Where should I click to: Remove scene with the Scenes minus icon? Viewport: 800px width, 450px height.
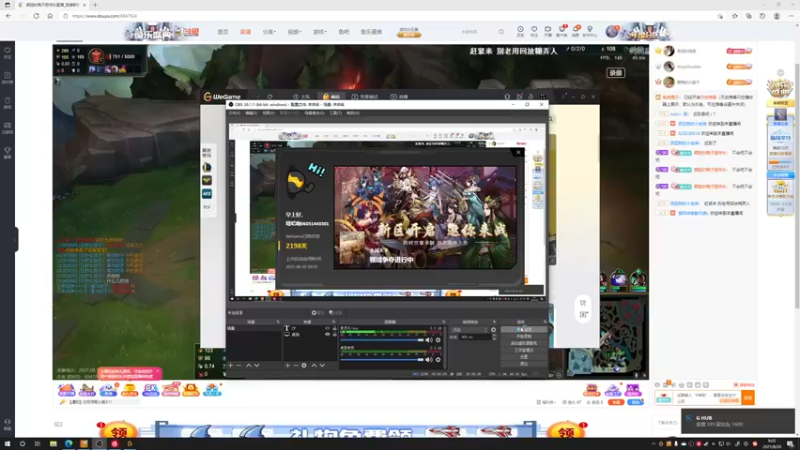239,365
